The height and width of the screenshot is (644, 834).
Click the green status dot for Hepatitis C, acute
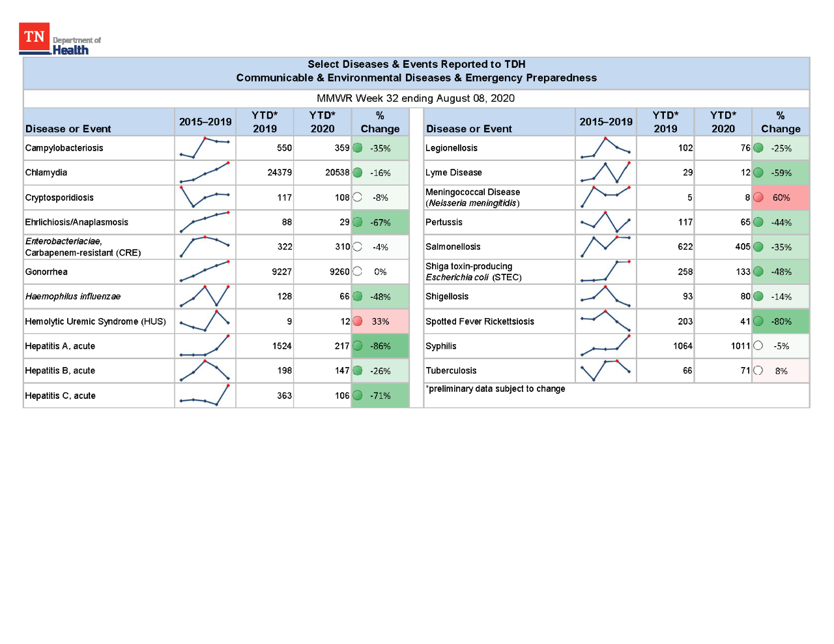[358, 396]
